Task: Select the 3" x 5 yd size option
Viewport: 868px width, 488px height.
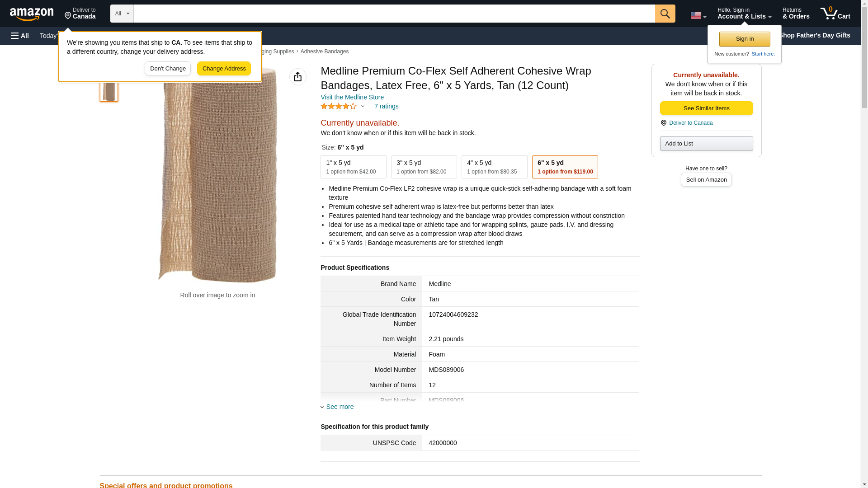Action: coord(424,167)
